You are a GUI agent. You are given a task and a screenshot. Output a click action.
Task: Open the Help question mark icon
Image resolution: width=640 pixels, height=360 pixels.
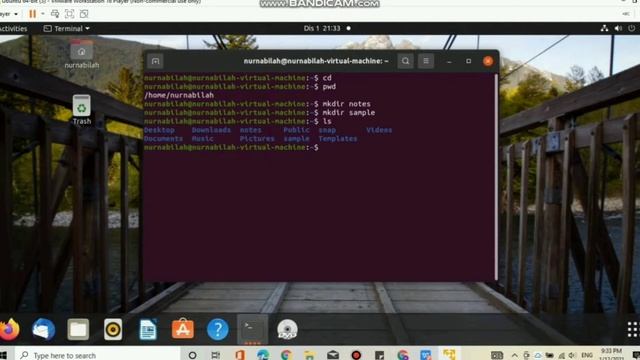pos(218,329)
